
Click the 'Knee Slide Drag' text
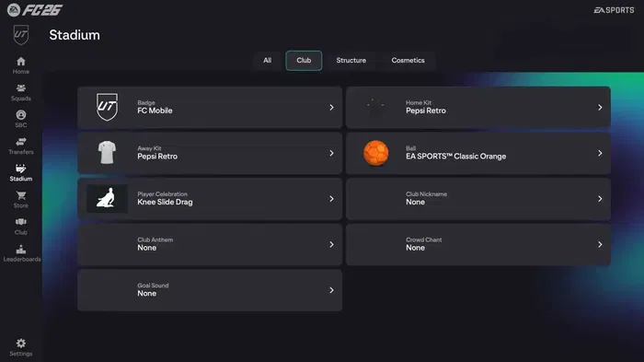click(165, 202)
